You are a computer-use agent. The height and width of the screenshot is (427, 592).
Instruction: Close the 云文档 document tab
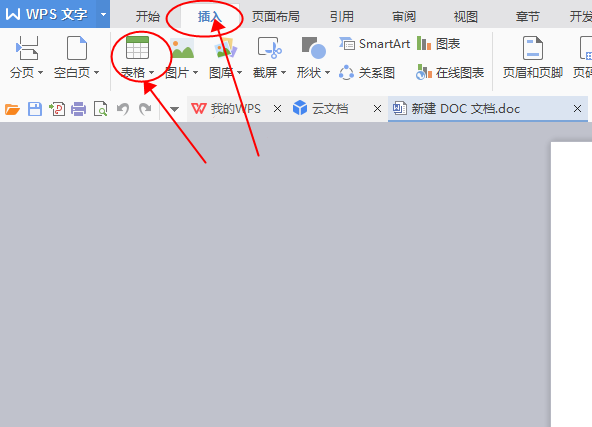377,109
